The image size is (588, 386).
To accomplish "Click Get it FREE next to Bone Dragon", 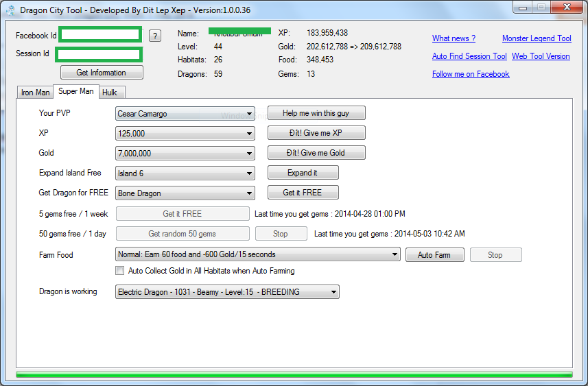I will 303,192.
